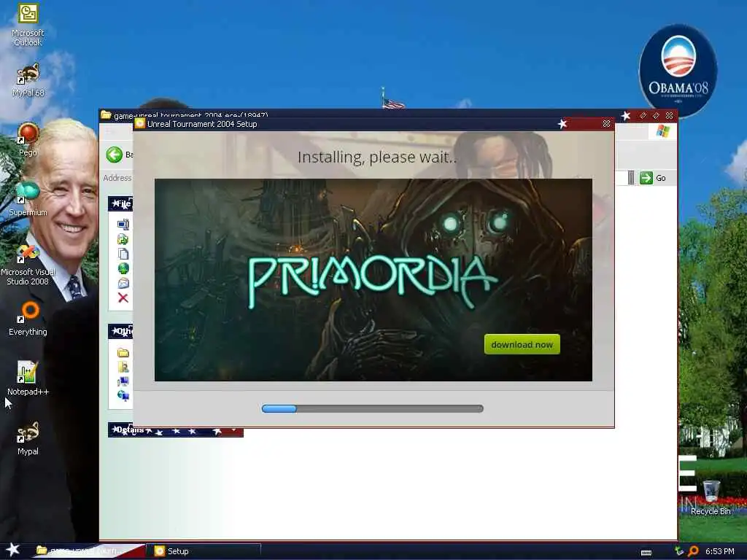Click e-mail file envelope icon in Explorer sidebar
The width and height of the screenshot is (747, 560).
pyautogui.click(x=123, y=284)
